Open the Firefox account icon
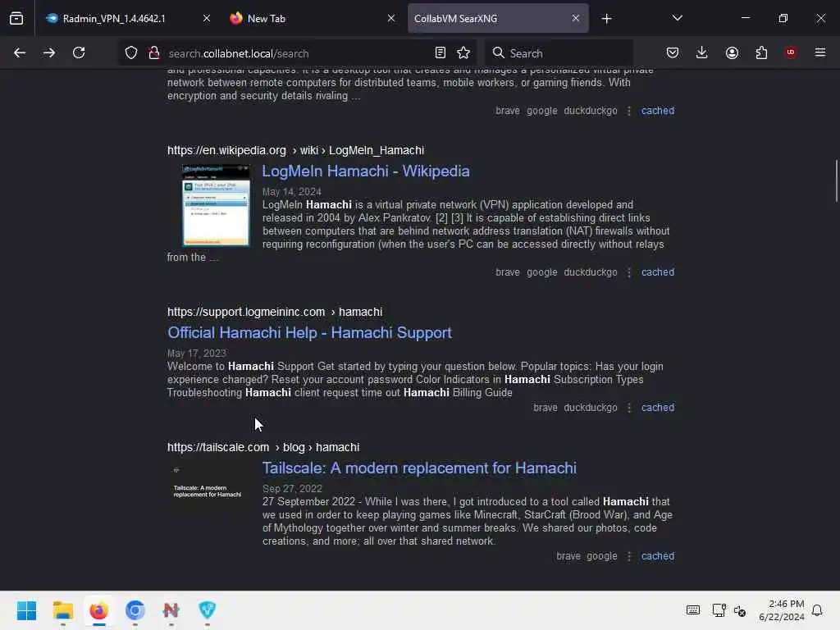Screen dimensions: 840x630 (x=733, y=52)
